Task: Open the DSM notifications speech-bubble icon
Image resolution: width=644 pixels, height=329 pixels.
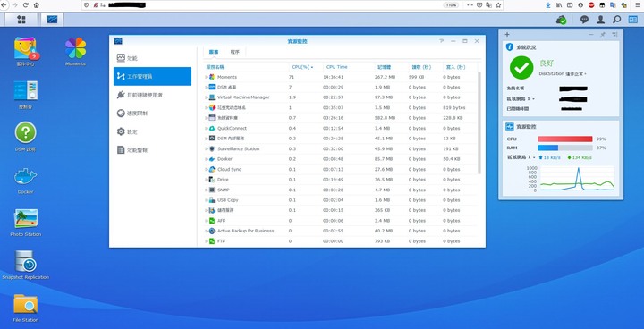Action: 584,20
